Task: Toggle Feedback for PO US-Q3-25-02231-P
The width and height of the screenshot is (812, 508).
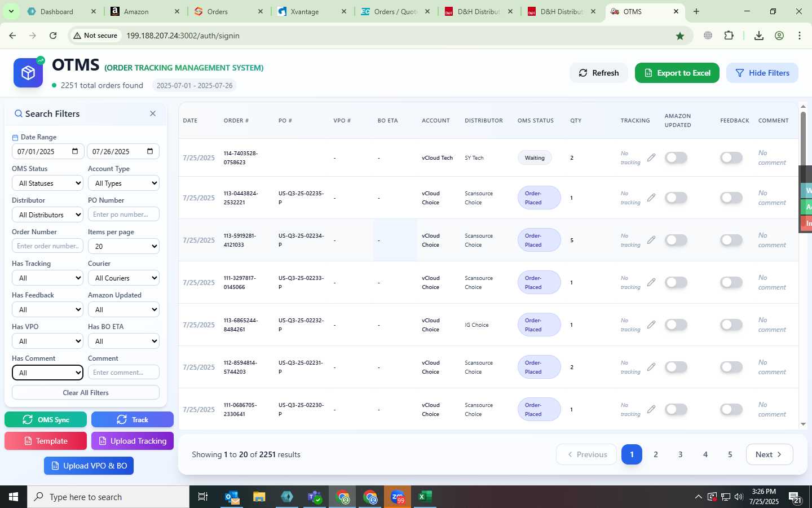Action: tap(731, 367)
